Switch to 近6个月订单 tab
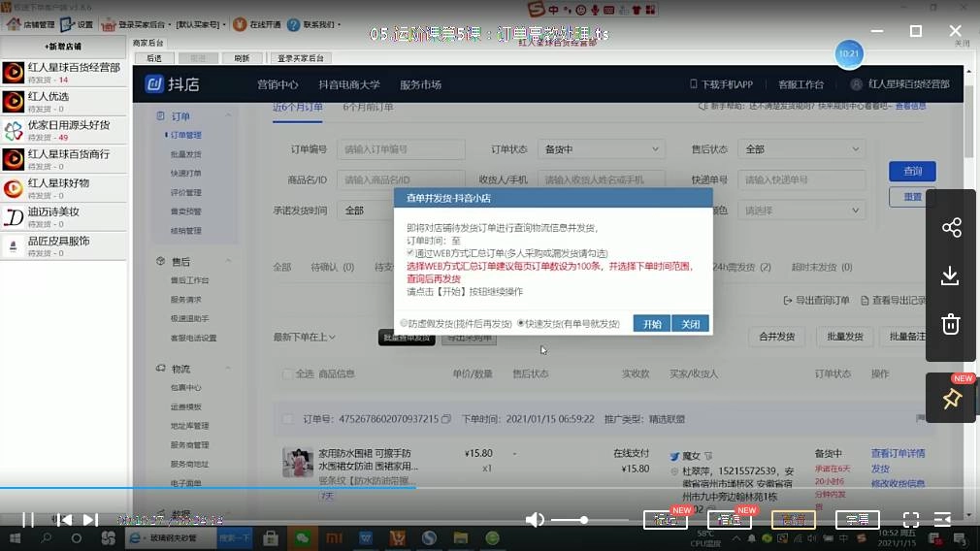 (298, 108)
